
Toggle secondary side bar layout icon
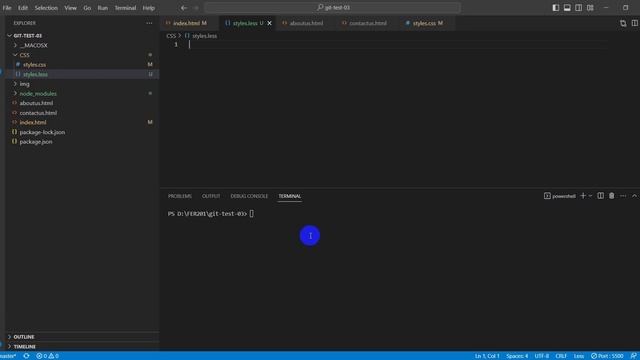pyautogui.click(x=578, y=8)
